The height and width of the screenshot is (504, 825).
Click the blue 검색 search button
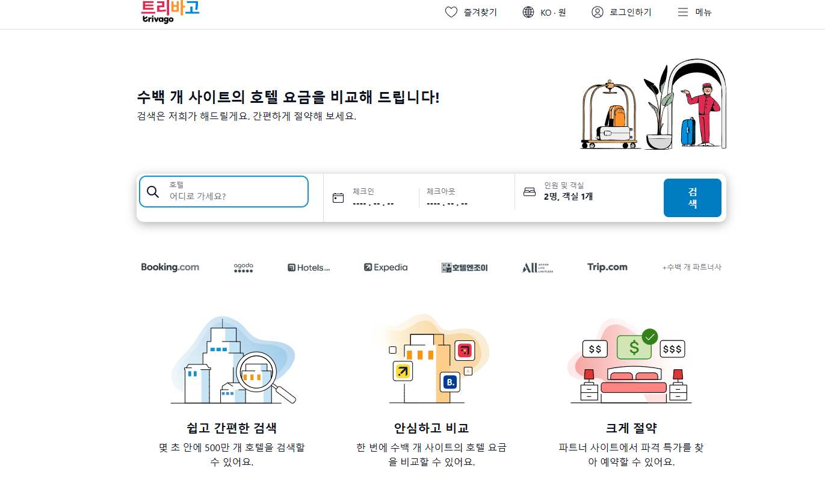coord(692,197)
